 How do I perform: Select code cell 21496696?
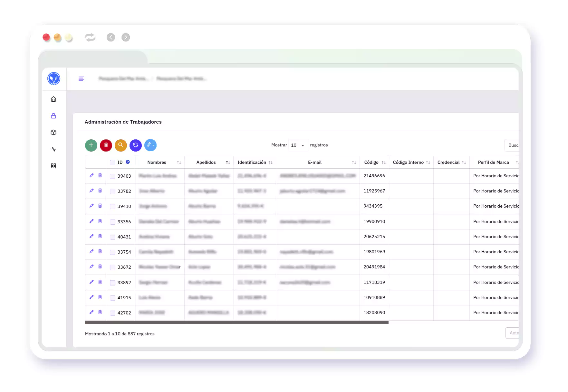click(x=374, y=176)
